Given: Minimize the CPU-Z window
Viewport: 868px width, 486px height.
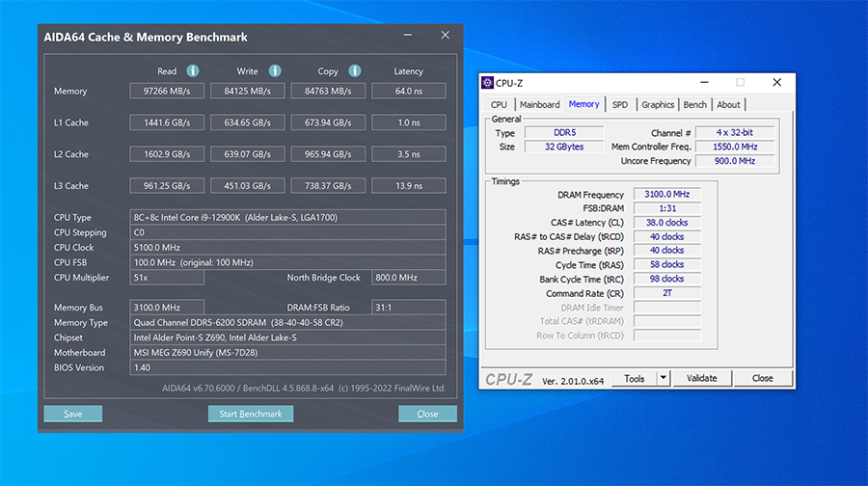Looking at the screenshot, I should (x=704, y=83).
